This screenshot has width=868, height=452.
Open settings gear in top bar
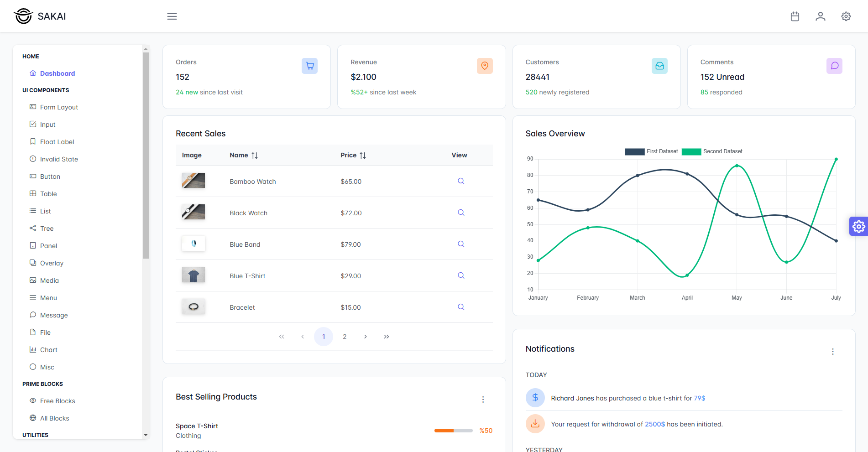[x=846, y=16]
